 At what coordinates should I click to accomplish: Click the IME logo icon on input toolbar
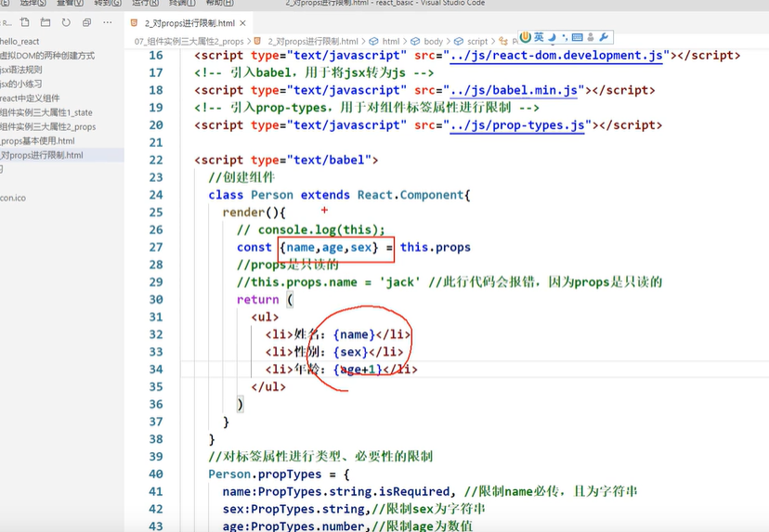pos(526,37)
